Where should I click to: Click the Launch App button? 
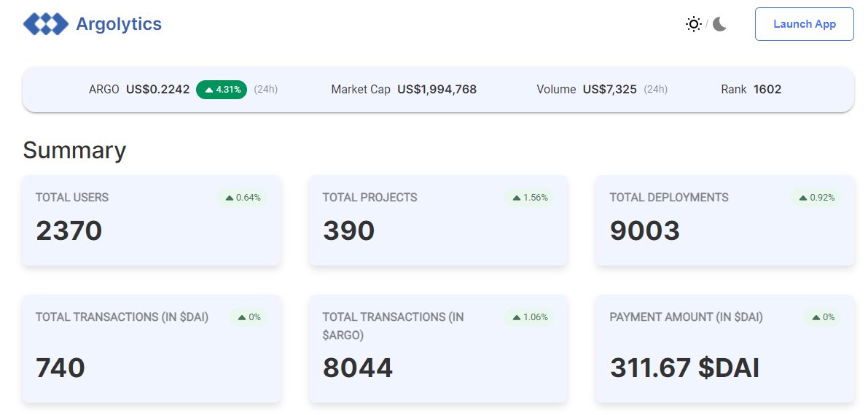point(805,24)
